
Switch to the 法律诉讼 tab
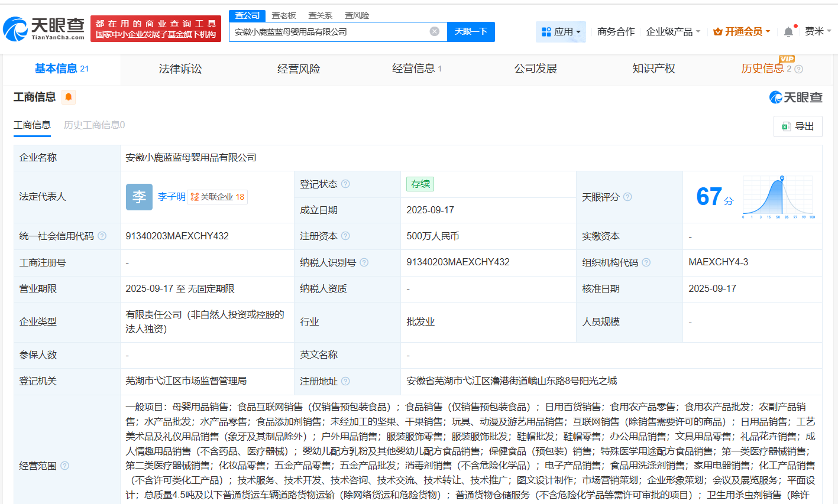(x=179, y=69)
